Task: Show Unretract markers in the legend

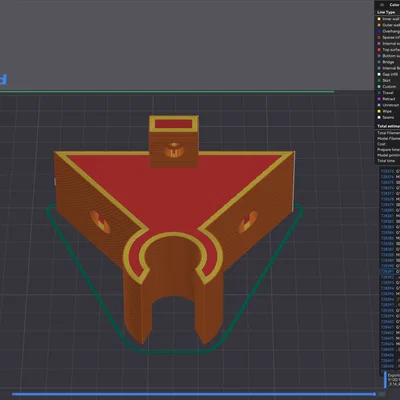Action: tap(388, 105)
